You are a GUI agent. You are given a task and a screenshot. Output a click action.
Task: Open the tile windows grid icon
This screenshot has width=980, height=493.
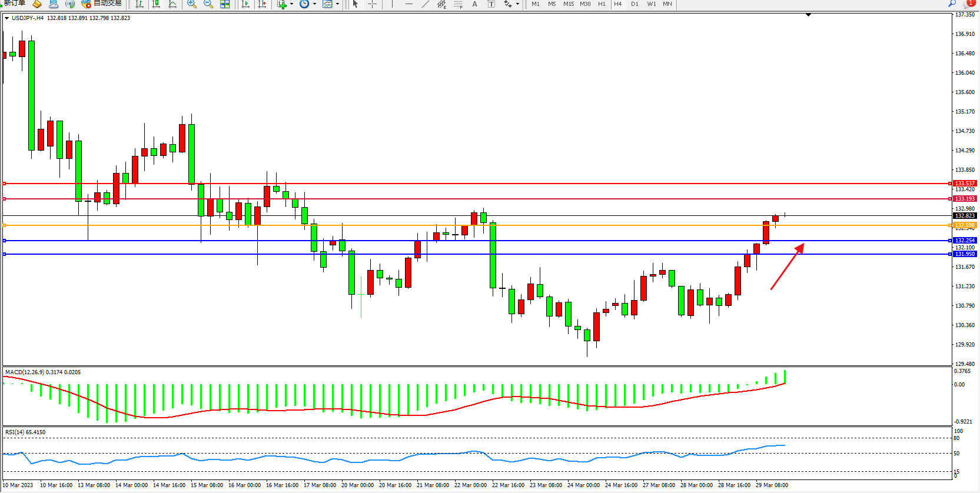(x=225, y=4)
